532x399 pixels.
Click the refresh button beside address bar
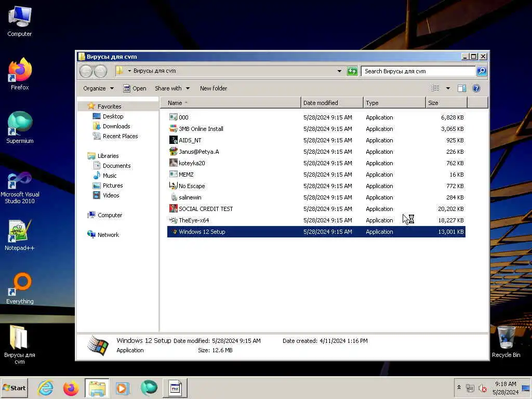[352, 71]
